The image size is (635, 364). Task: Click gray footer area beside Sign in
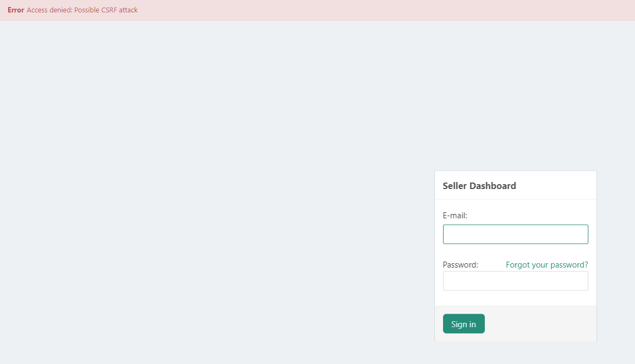[x=542, y=324]
